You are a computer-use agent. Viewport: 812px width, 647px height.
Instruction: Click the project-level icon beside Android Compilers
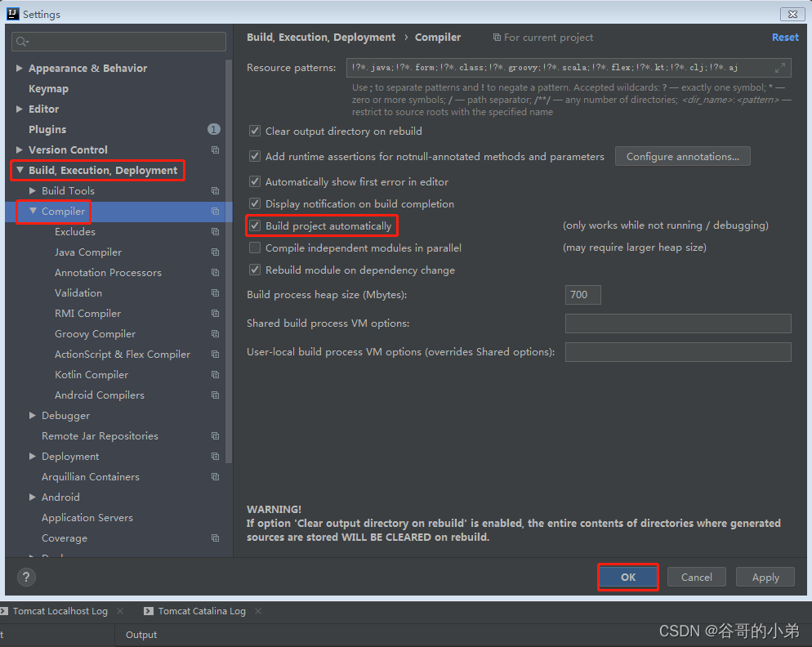click(216, 395)
